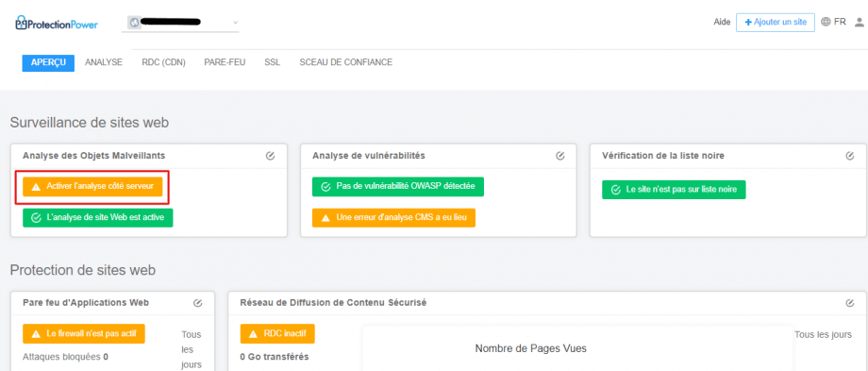
Task: Open settings icon for Vérification de la liste noire
Action: (x=850, y=156)
